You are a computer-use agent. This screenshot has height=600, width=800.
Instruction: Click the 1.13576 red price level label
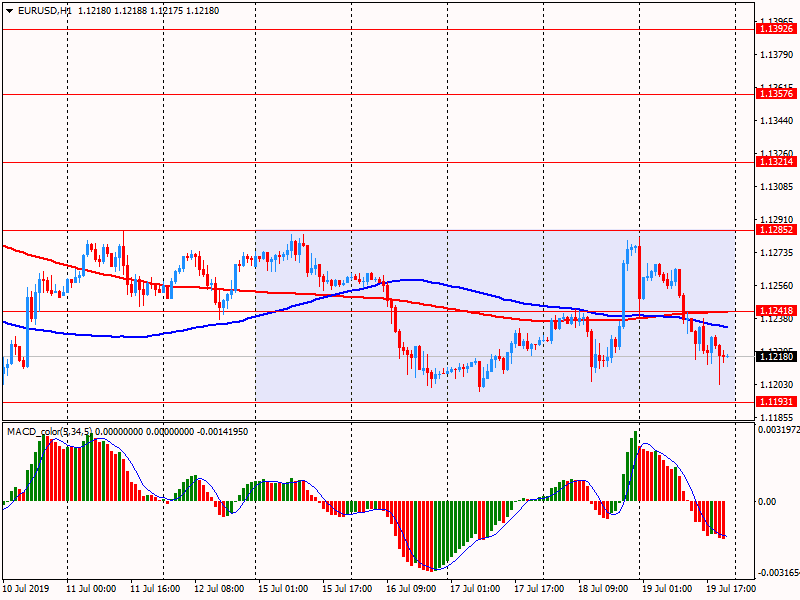[x=776, y=94]
